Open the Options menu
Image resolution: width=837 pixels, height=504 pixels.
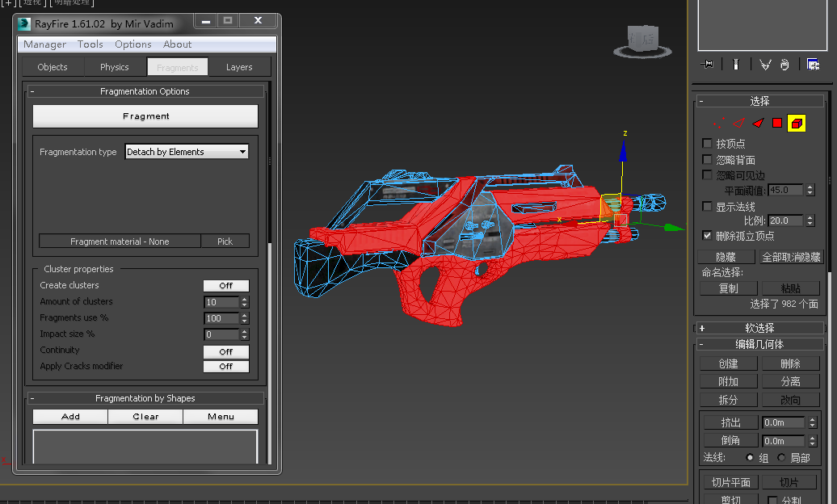tap(133, 44)
